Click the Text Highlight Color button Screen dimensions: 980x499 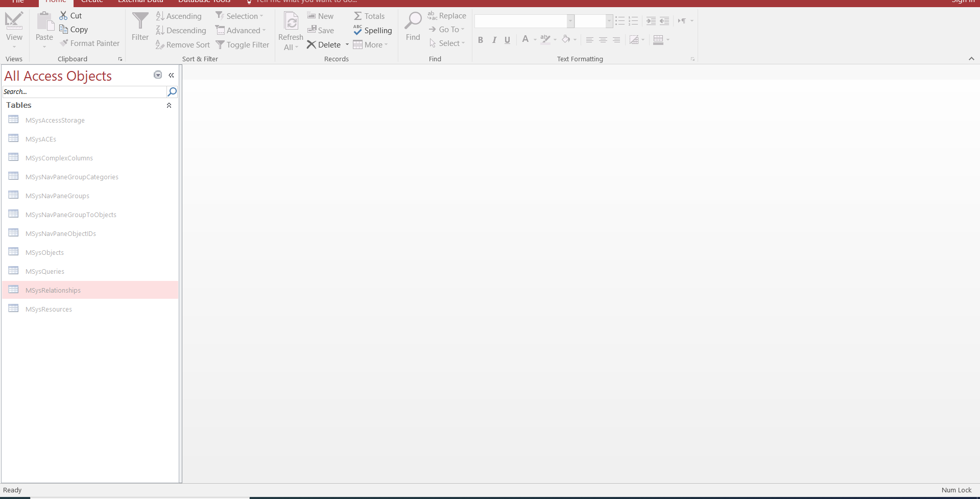(545, 39)
